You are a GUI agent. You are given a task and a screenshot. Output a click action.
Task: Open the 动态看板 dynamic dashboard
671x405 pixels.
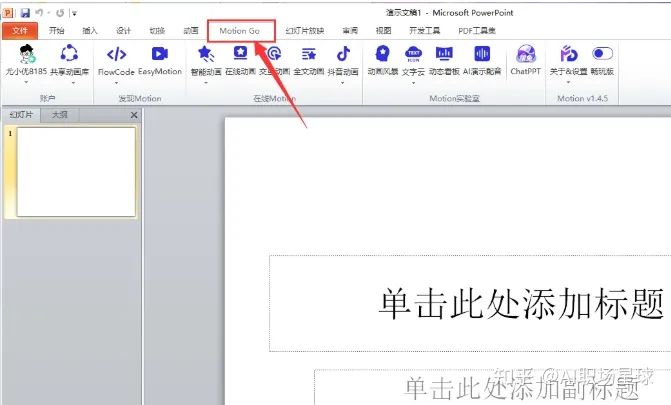[x=444, y=54]
